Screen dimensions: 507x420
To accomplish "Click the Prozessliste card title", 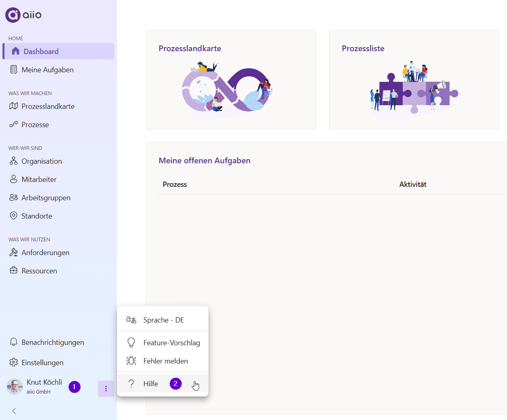I will (363, 48).
